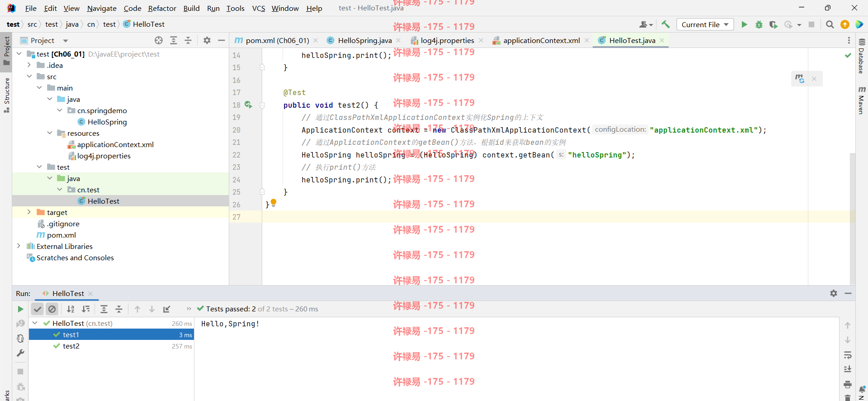Click the cn breadcrumb in navigation bar
Screen dimensions: 868x401
[91, 24]
